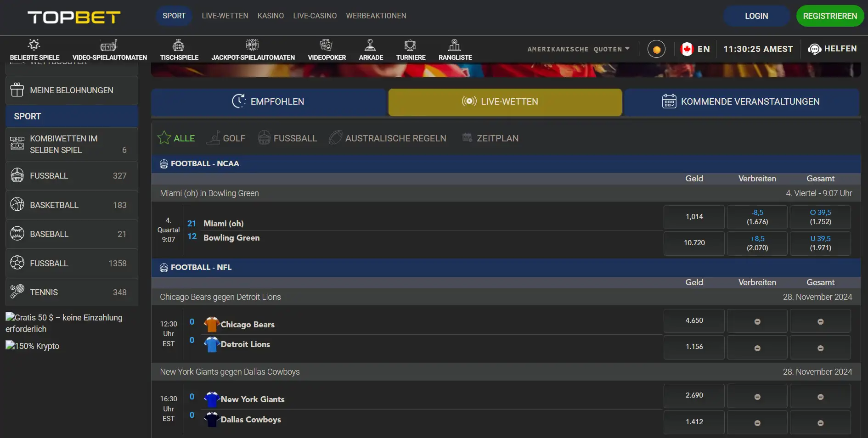Switch to Empfohlen tab
This screenshot has width=868, height=438.
269,102
